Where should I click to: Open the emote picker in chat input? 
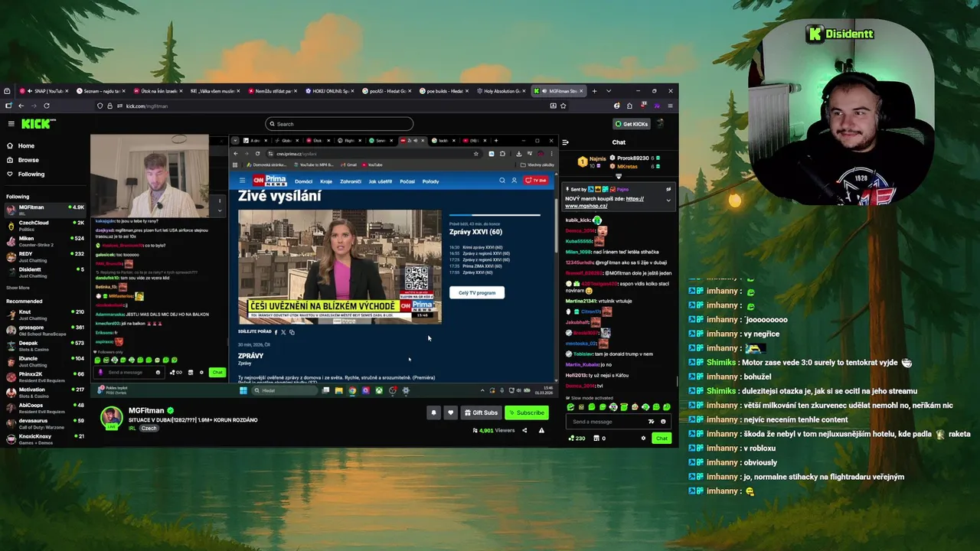[x=663, y=421]
